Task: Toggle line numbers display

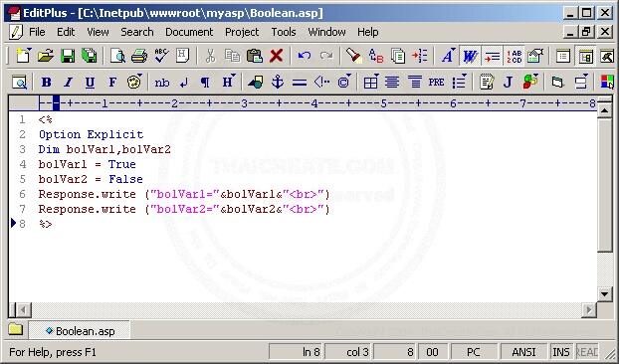Action: click(x=514, y=56)
